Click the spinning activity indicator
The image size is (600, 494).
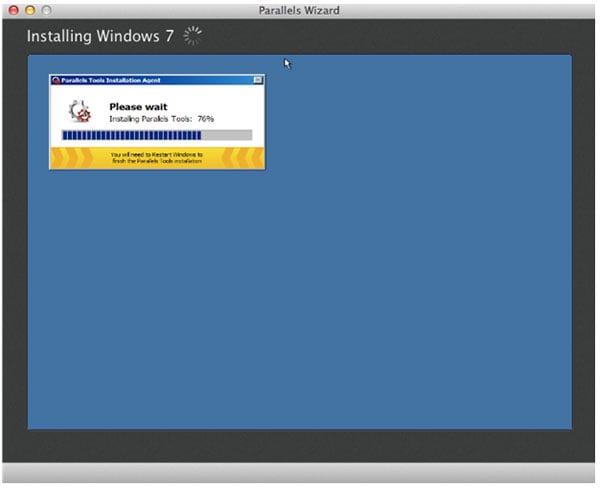pos(192,36)
